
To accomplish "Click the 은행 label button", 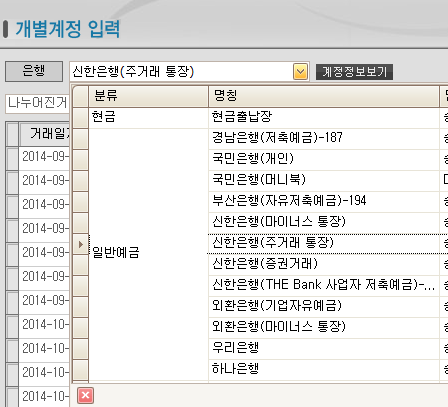I will [34, 71].
